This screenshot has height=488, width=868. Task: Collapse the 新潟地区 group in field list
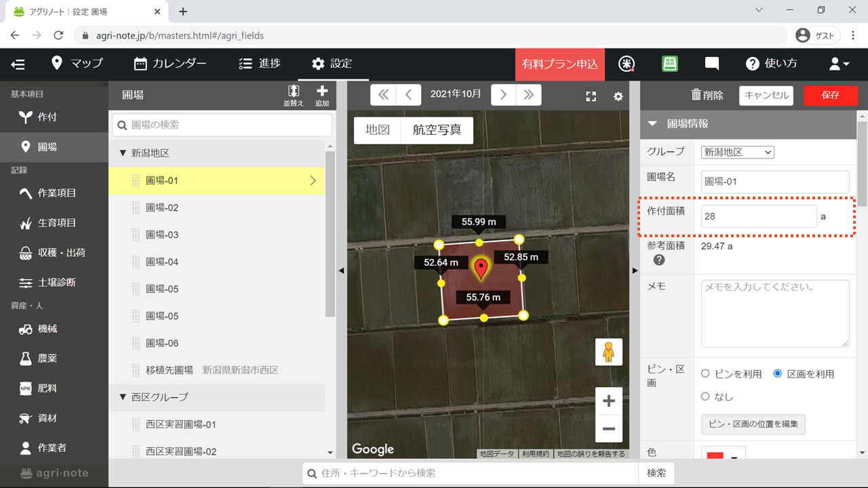point(123,153)
